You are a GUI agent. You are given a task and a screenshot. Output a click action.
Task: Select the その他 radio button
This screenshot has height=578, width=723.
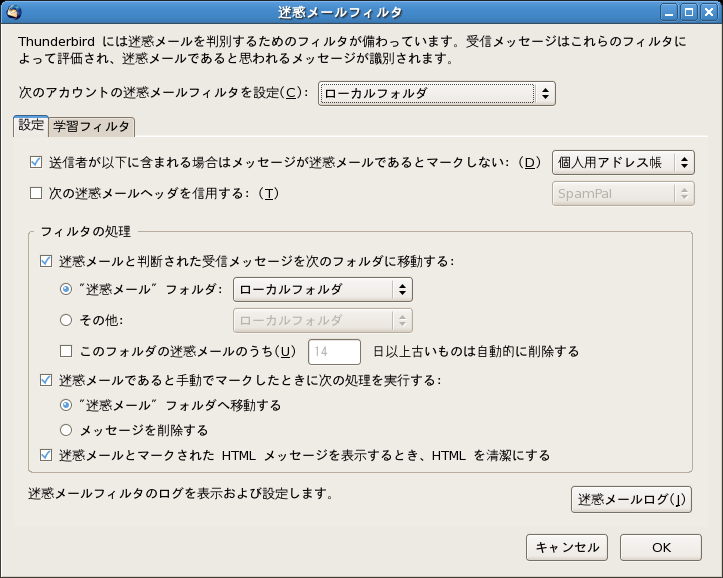pos(66,320)
